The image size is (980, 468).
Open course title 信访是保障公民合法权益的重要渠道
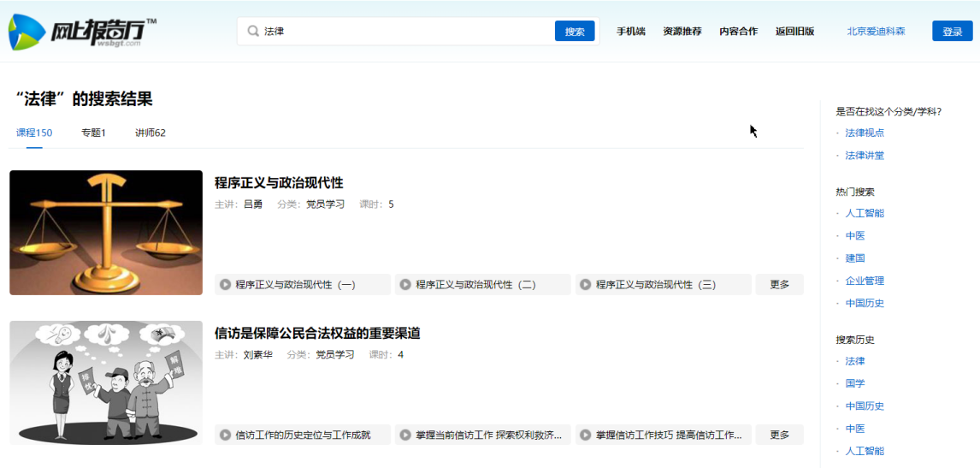pyautogui.click(x=317, y=334)
